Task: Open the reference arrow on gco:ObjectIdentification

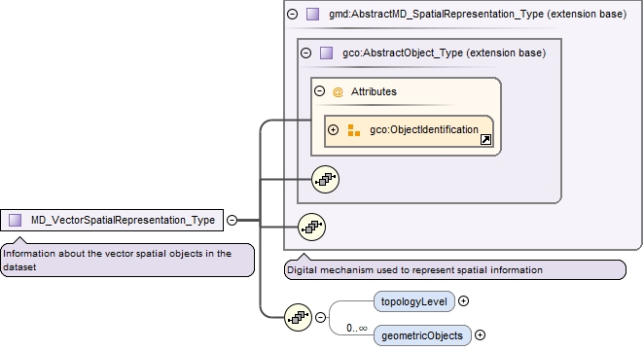Action: 485,140
